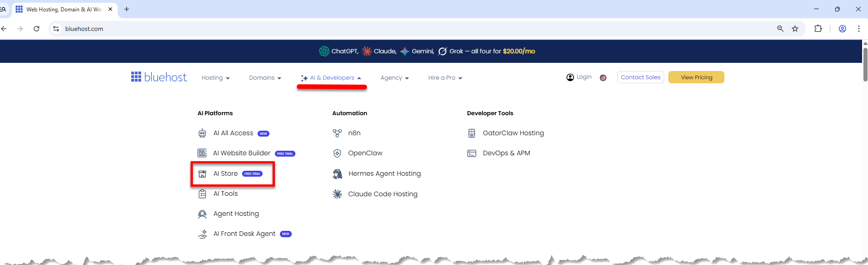Click the NEW badge beside AI All Access
868x265 pixels.
(263, 133)
